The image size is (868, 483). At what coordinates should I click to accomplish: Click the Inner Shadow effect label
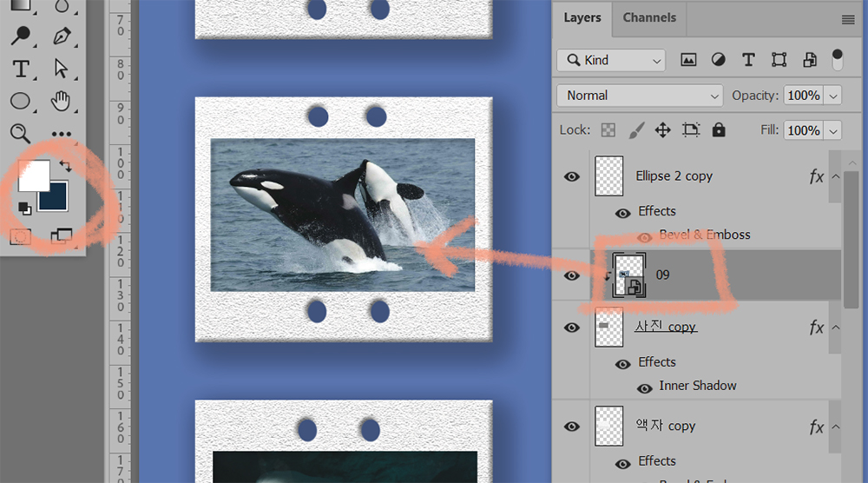[x=698, y=386]
